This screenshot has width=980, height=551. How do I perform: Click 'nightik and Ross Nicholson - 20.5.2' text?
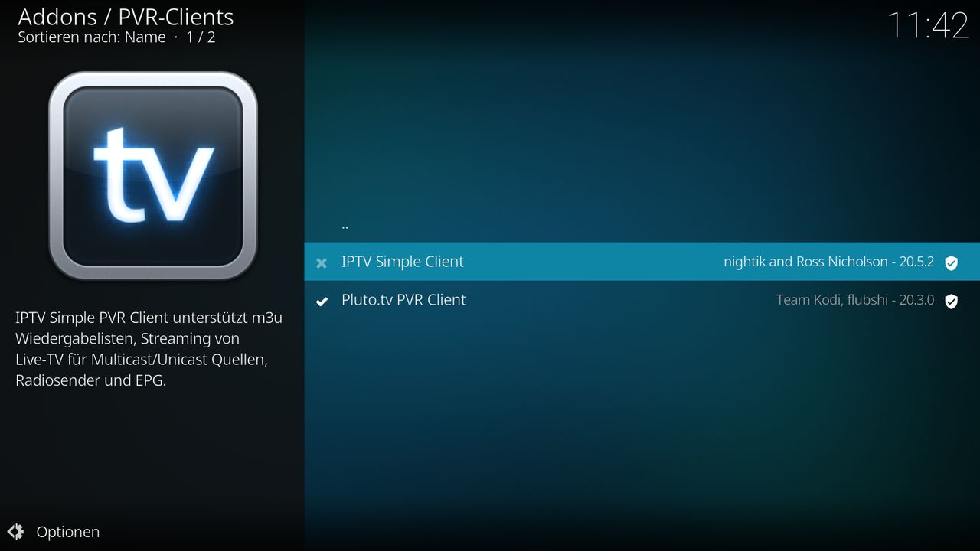tap(829, 262)
